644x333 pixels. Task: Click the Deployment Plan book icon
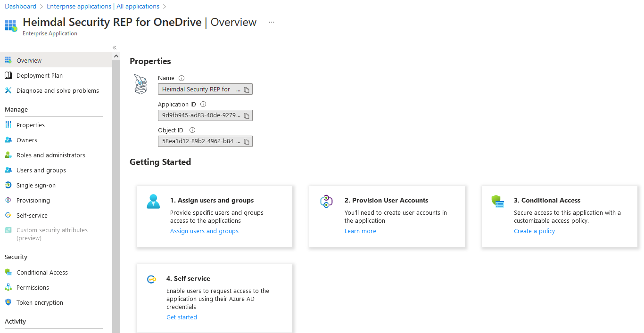pyautogui.click(x=8, y=75)
